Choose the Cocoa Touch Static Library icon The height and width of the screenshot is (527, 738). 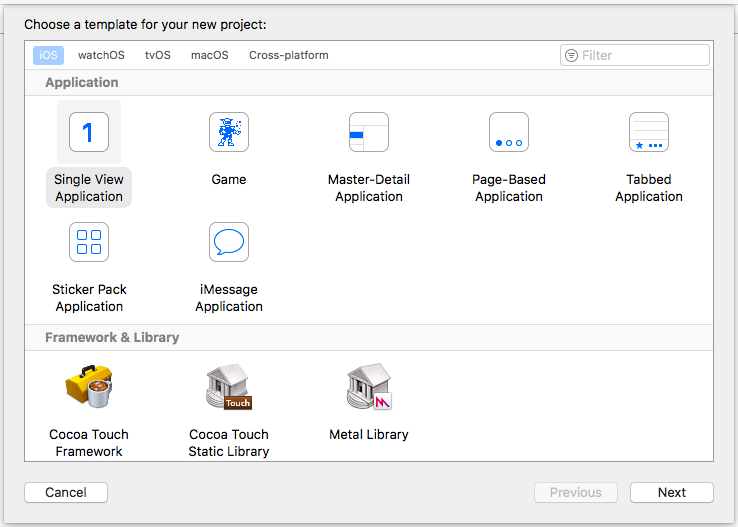[229, 386]
